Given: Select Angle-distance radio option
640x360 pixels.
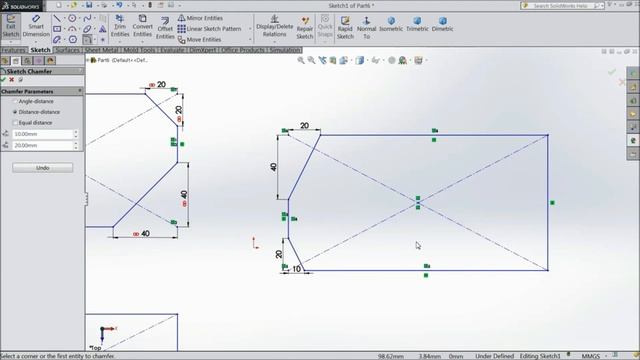Looking at the screenshot, I should (15, 101).
